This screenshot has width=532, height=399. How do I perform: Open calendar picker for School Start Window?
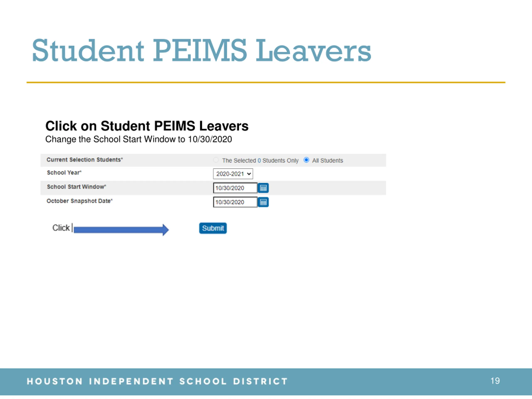click(x=263, y=188)
